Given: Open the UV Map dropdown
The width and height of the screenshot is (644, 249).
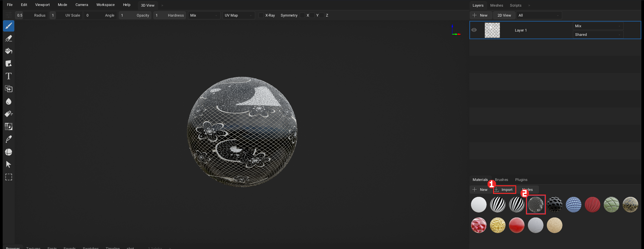Looking at the screenshot, I should click(239, 15).
